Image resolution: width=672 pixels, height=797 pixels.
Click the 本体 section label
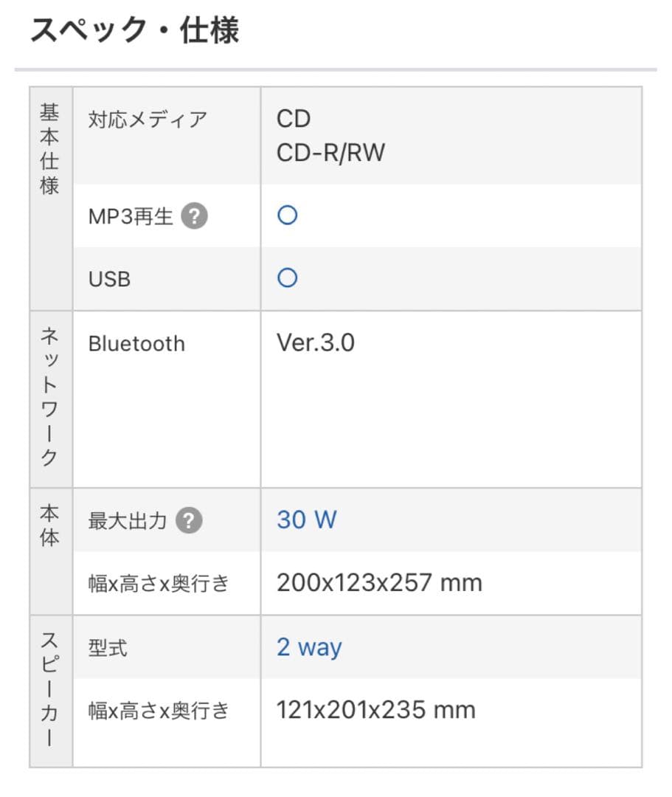(49, 525)
